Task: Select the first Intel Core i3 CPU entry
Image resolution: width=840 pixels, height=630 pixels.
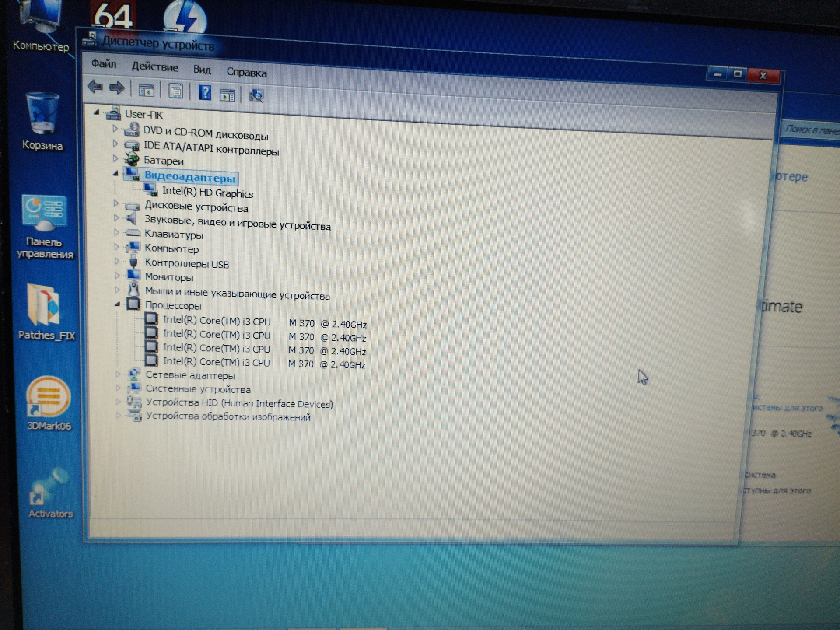Action: (x=265, y=322)
